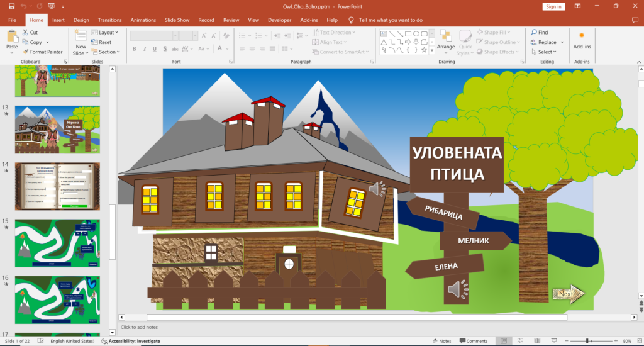644x346 pixels.
Task: Start presentation from beginning in Quick Access Toolbar
Action: (52, 6)
